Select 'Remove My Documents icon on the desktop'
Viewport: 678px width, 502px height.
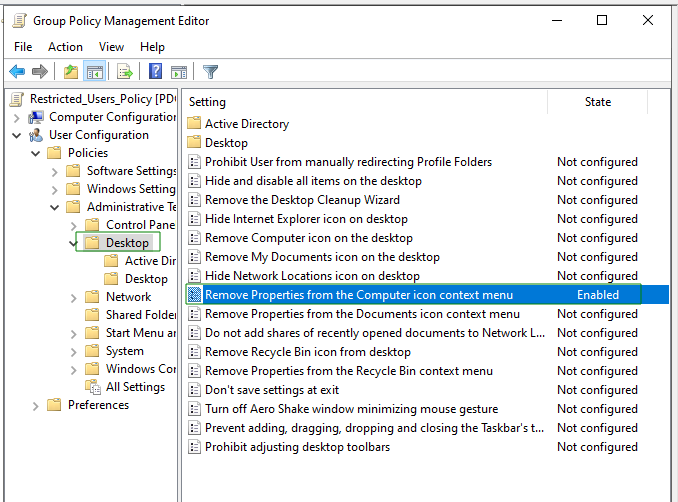point(322,257)
